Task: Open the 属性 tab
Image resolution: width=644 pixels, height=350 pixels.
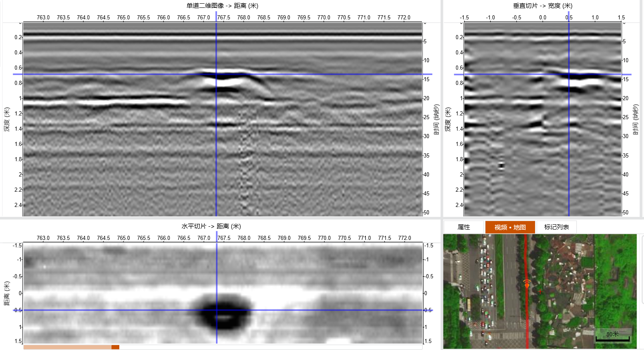Action: (x=464, y=227)
